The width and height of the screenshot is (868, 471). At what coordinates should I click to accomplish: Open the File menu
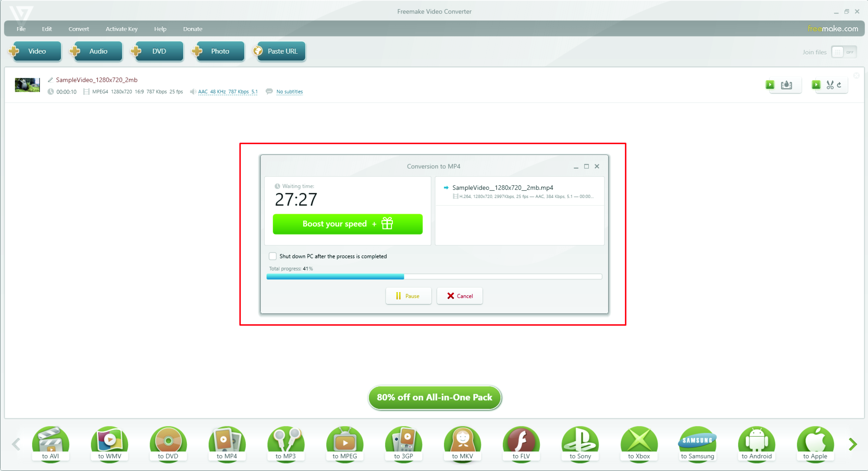click(x=21, y=29)
